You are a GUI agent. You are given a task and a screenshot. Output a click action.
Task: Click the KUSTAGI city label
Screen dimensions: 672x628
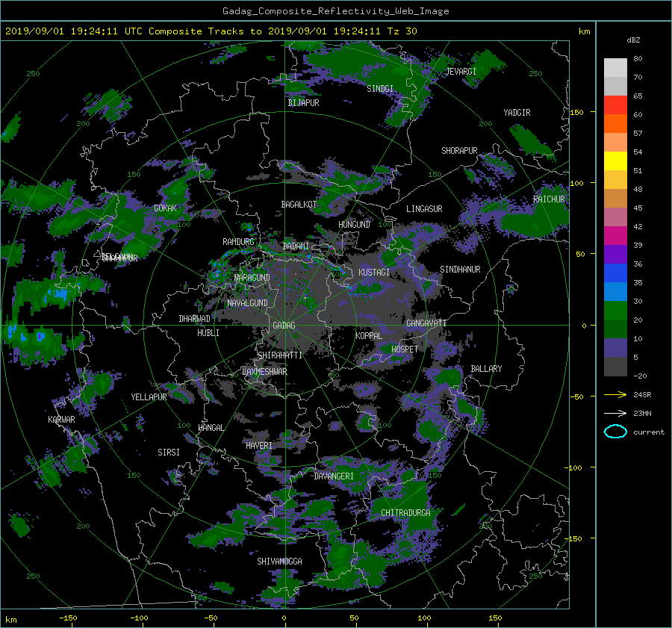[374, 273]
